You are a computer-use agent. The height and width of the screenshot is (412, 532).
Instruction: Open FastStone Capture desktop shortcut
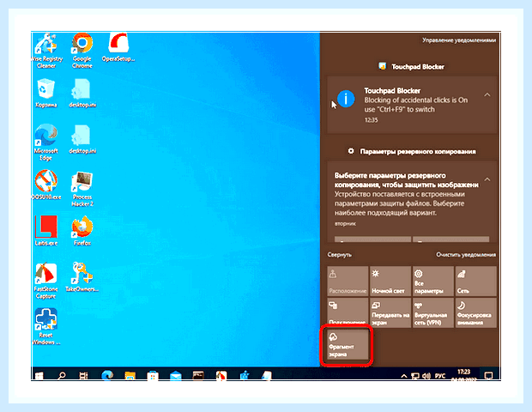coord(46,281)
